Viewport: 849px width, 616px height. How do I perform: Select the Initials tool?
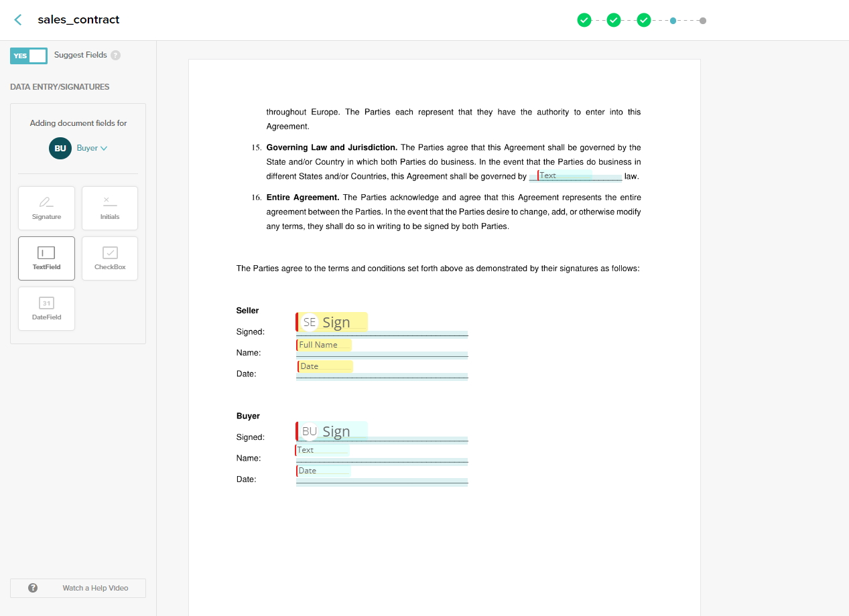click(109, 208)
